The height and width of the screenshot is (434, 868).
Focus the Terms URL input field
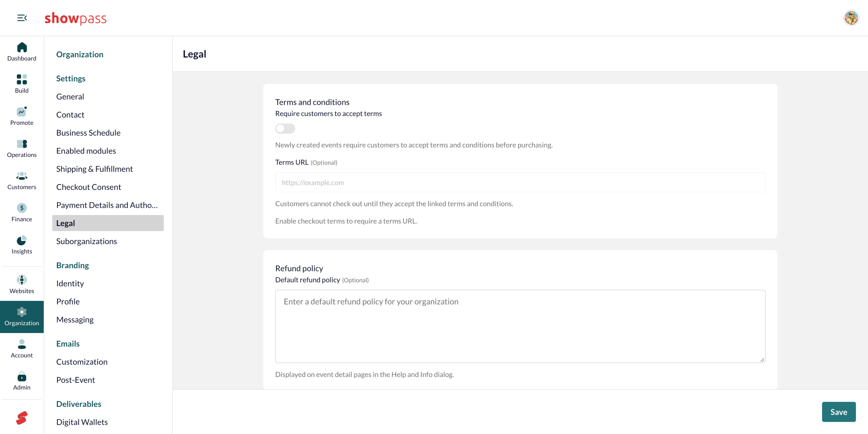click(x=520, y=183)
